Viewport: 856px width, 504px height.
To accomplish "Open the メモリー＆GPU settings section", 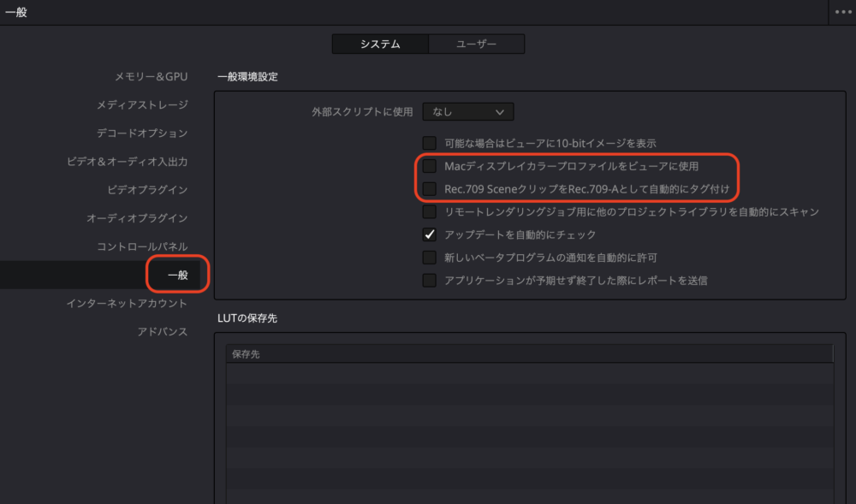I will click(x=151, y=76).
